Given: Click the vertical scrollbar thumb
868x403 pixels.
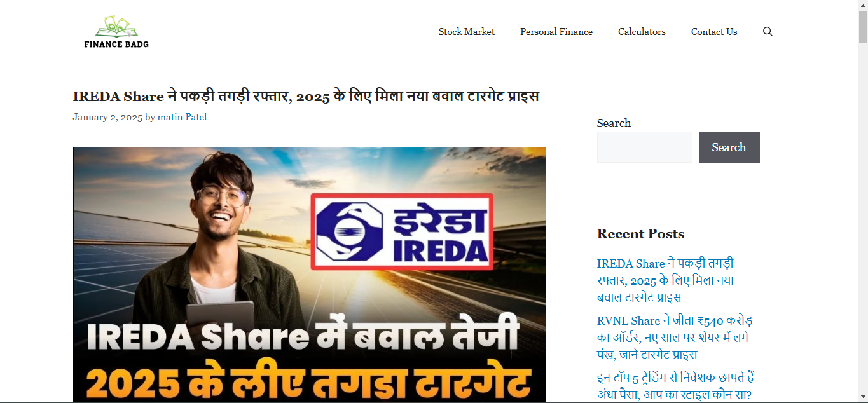Looking at the screenshot, I should tap(863, 27).
